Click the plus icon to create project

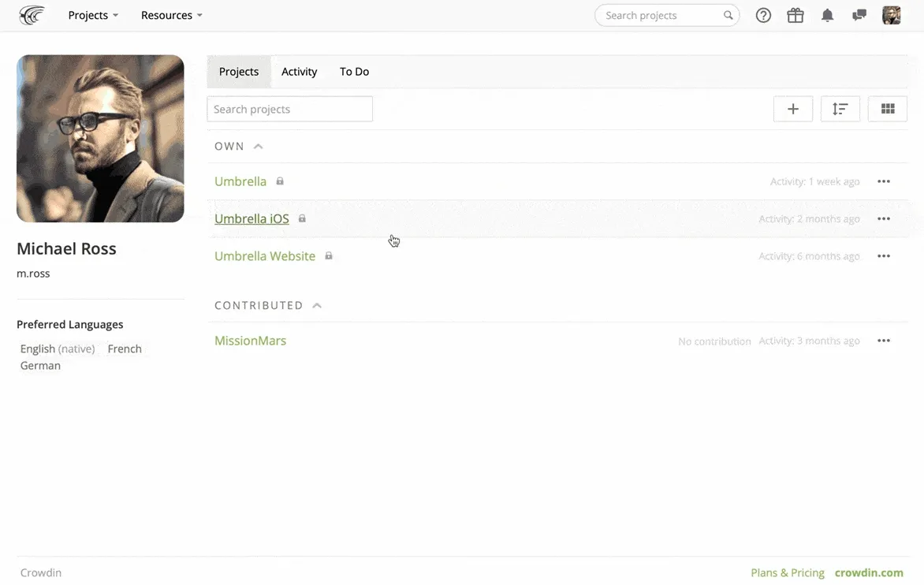tap(793, 109)
